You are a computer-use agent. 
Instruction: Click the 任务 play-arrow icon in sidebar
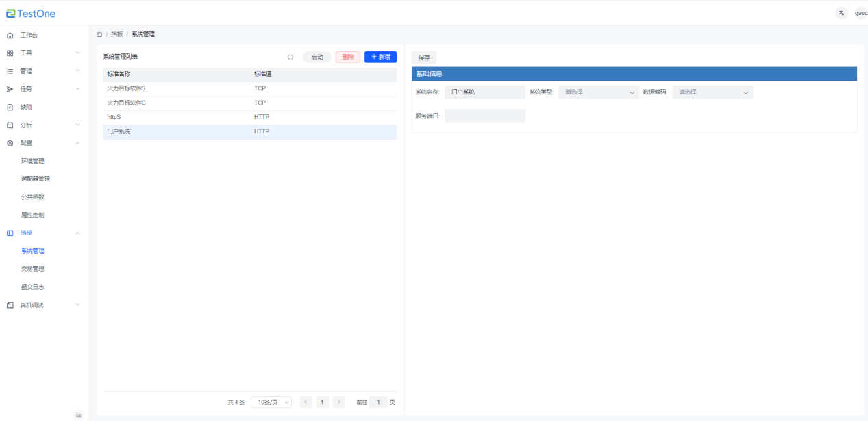pos(10,89)
